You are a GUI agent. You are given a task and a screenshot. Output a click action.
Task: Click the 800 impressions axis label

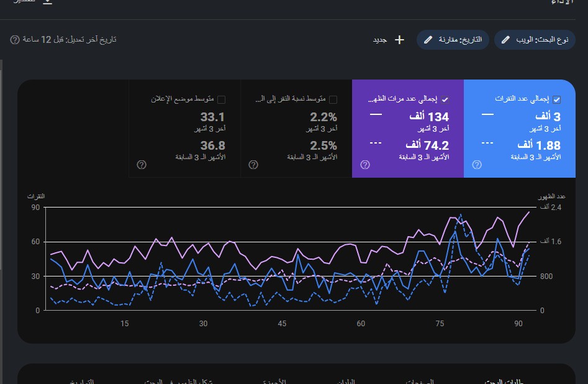pos(546,277)
